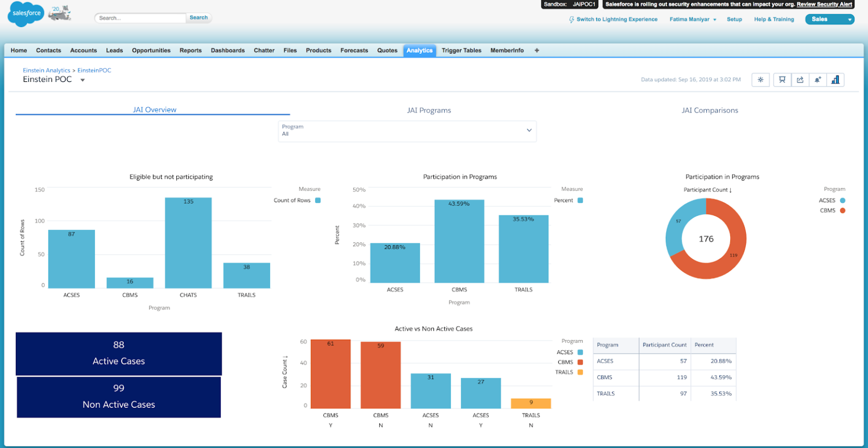The height and width of the screenshot is (448, 868).
Task: Click the Percent column header in table
Action: tap(714, 345)
